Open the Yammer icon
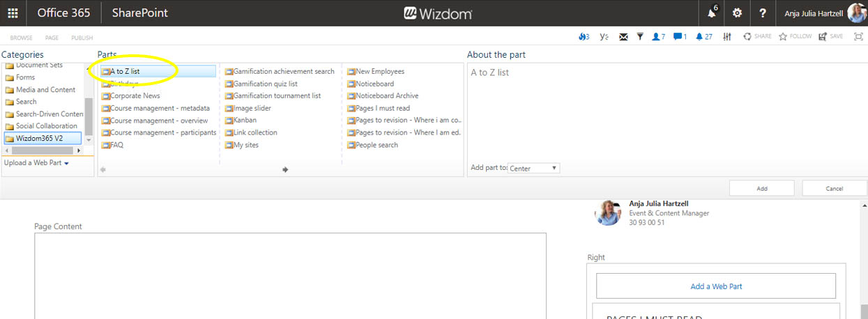868x319 pixels. [604, 37]
